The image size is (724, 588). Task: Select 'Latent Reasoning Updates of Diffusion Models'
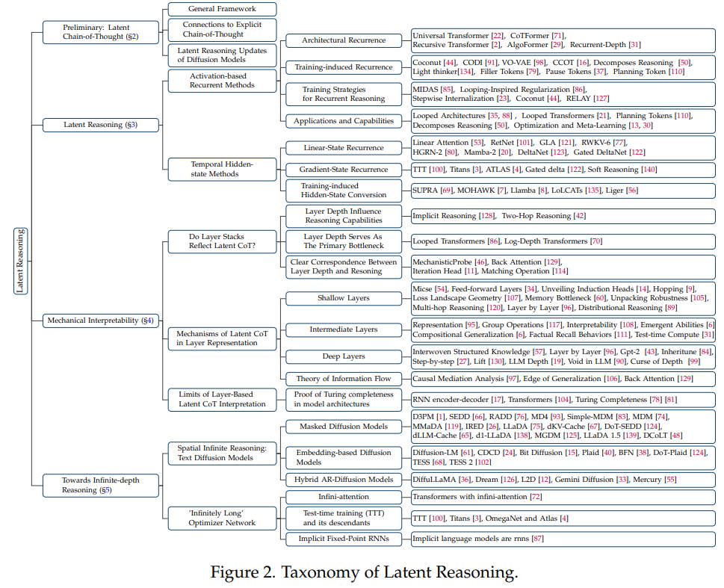click(222, 55)
